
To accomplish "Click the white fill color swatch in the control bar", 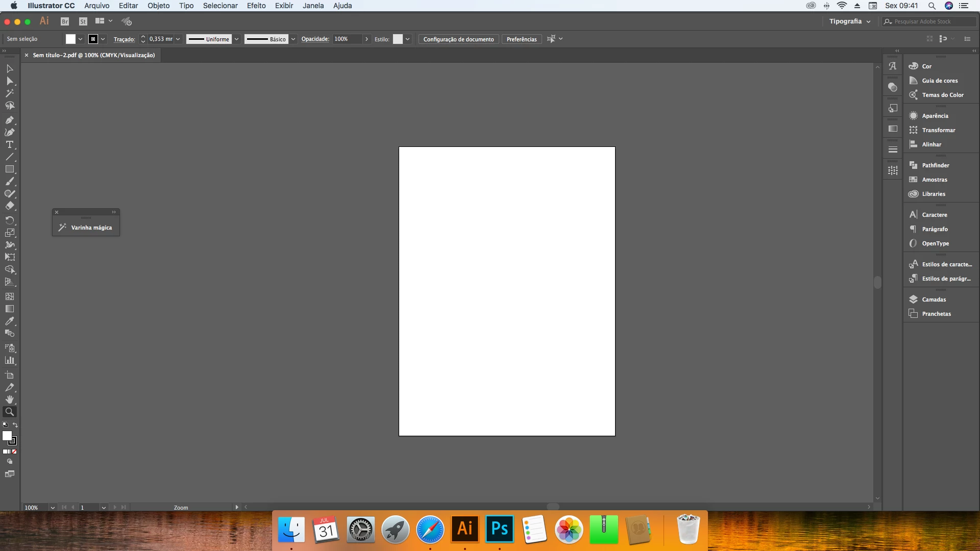I will click(x=70, y=39).
